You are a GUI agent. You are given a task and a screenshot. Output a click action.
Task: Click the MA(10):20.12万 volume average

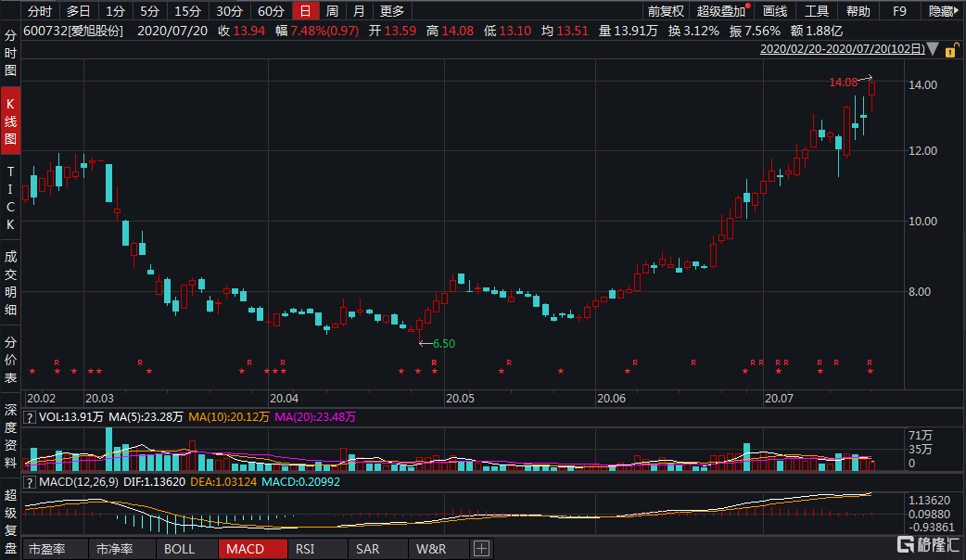[x=229, y=417]
